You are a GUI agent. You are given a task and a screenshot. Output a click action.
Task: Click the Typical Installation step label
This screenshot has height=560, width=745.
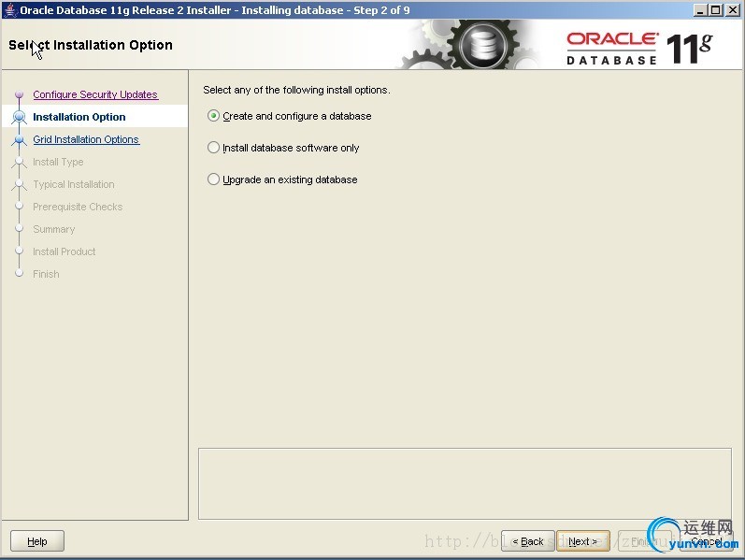pos(74,184)
